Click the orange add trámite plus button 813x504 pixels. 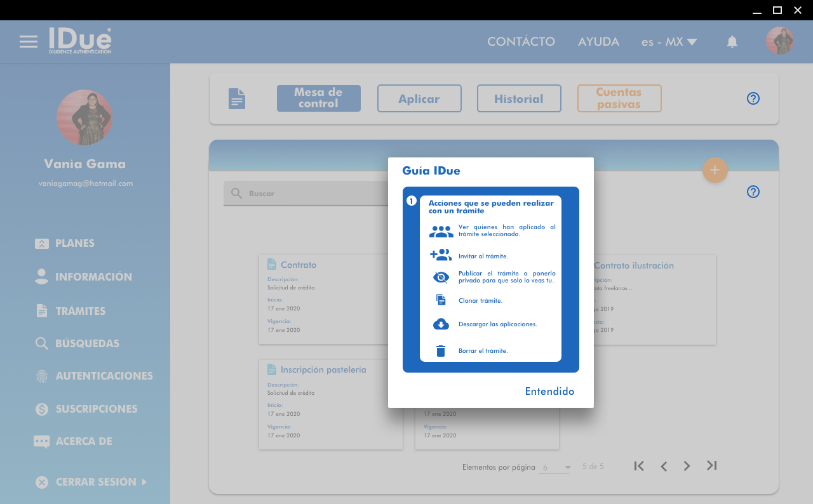pos(715,170)
